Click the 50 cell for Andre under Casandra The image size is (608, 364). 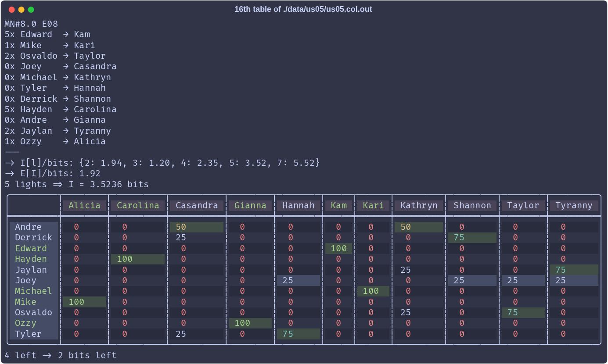click(x=197, y=227)
